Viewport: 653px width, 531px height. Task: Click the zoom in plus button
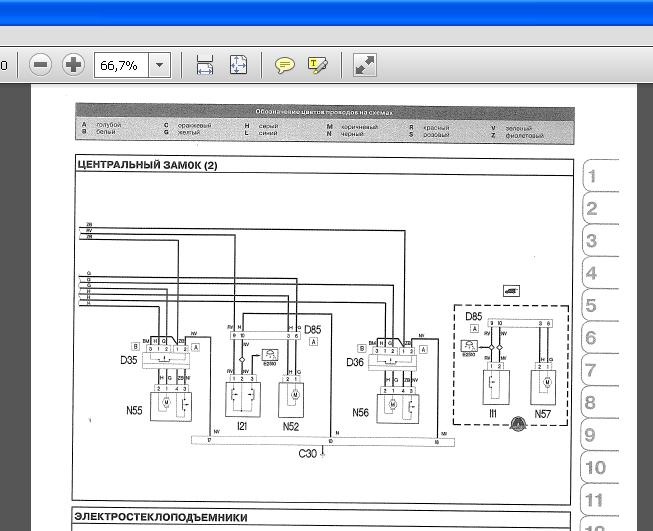(73, 65)
